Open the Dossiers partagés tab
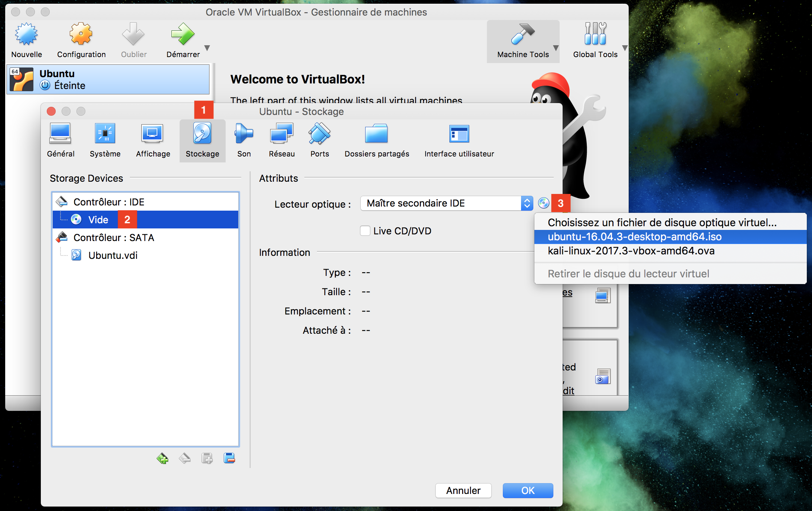 pyautogui.click(x=377, y=141)
